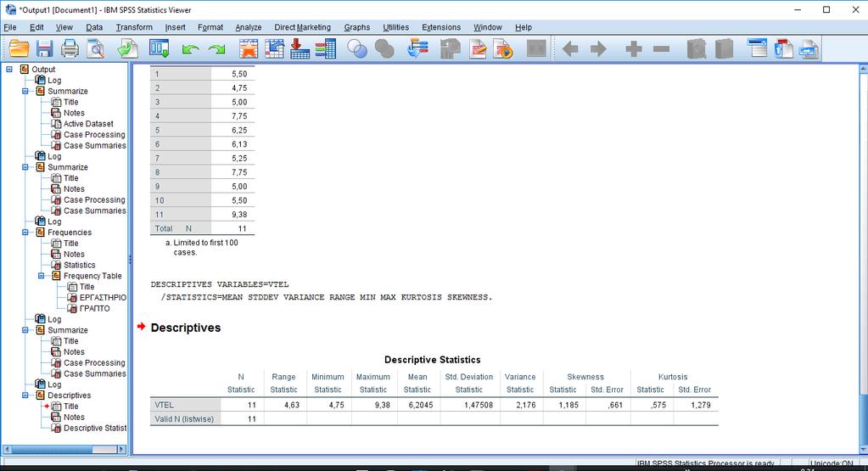Click the Run Script play icon
The height and width of the screenshot is (471, 868).
click(x=503, y=48)
